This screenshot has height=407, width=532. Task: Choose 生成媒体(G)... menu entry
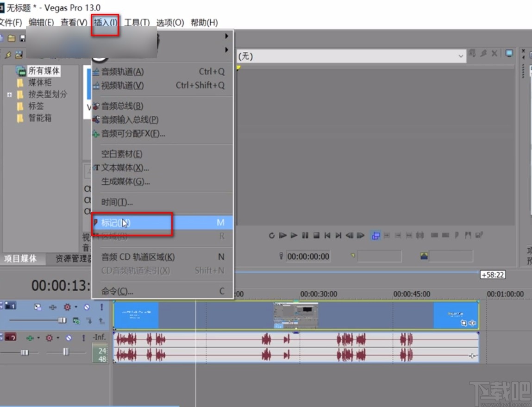point(163,182)
